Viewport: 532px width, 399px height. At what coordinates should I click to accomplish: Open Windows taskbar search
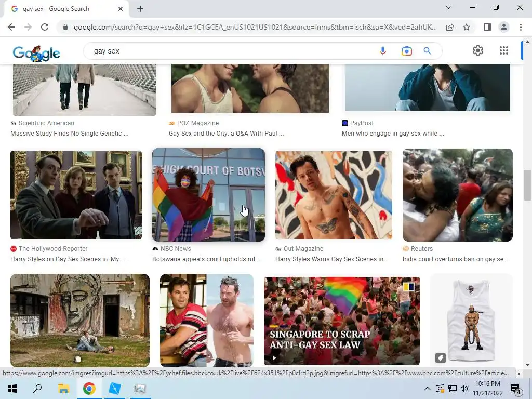point(37,389)
